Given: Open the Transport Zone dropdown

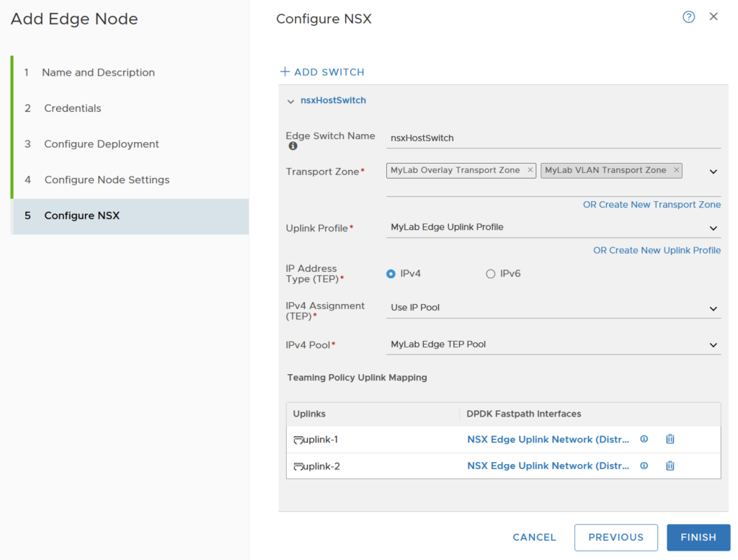Looking at the screenshot, I should click(x=713, y=172).
